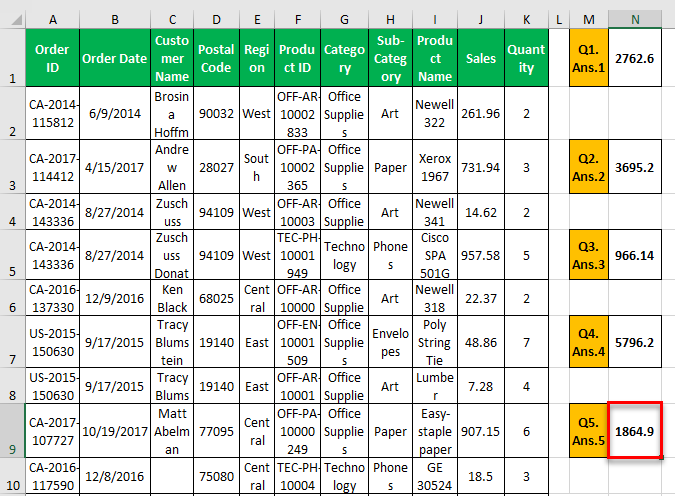
Task: Select the Q2. Ans.2 label cell
Action: pyautogui.click(x=588, y=167)
